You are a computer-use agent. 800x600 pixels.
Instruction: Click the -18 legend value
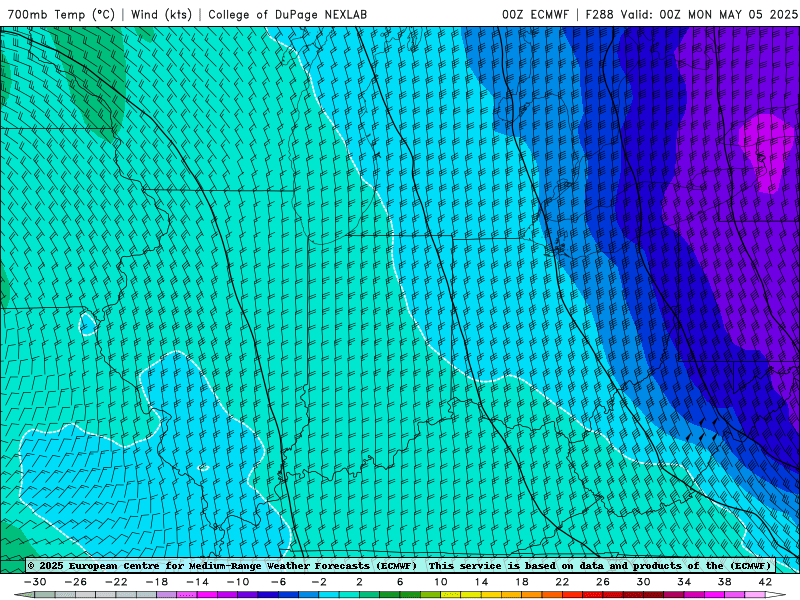[x=157, y=582]
